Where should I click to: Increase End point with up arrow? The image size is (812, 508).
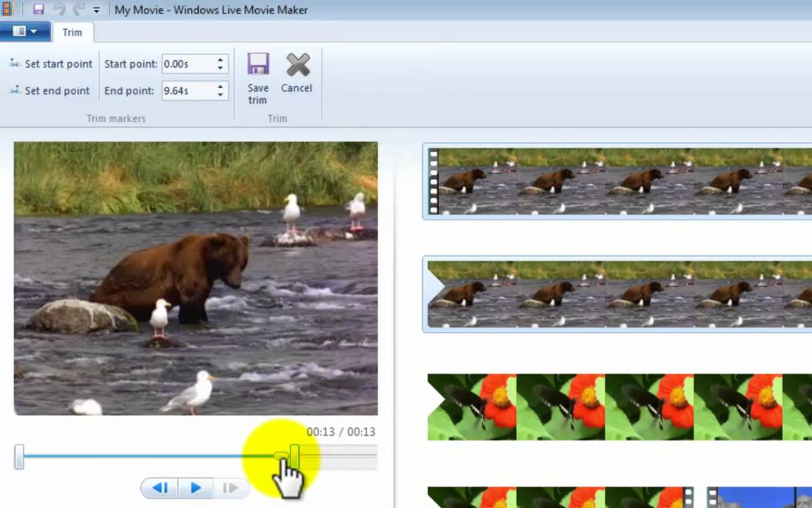click(221, 87)
